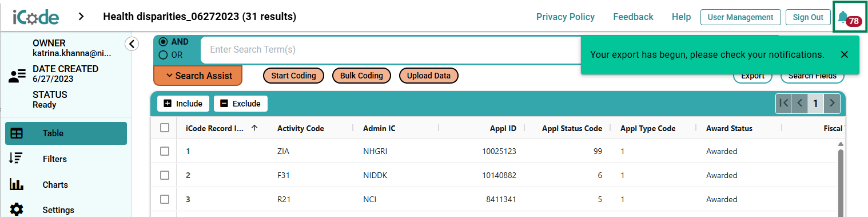868x217 pixels.
Task: Go to the next results page
Action: pos(833,103)
